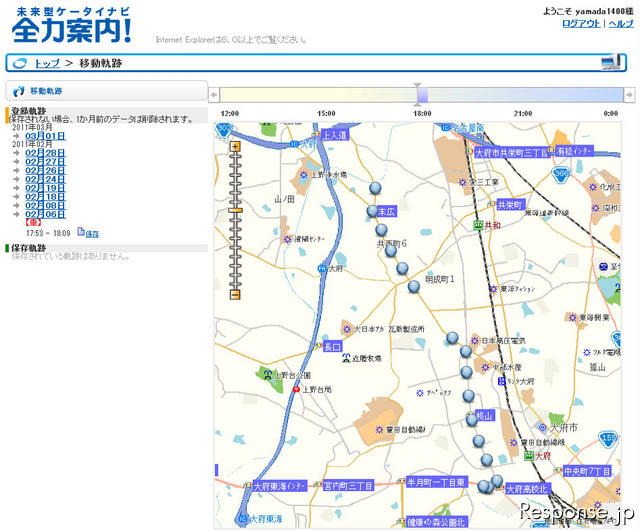Zoom out with the map minus button
Viewport: 640px width, 531px height.
(235, 294)
